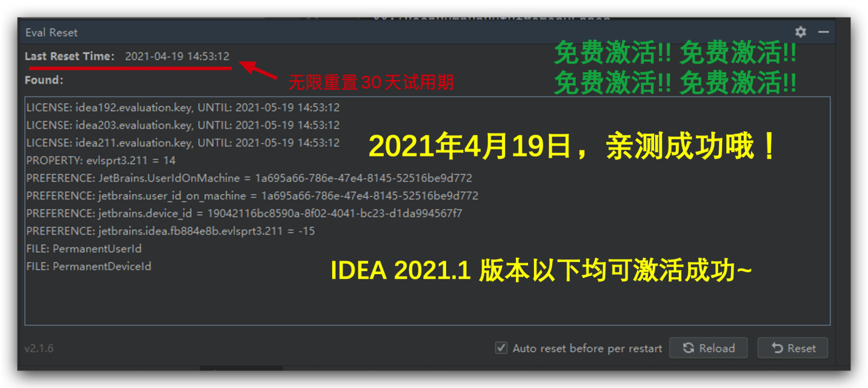Screen dimensions: 868x388
Task: Hide the Eval Reset panel
Action: (x=823, y=32)
